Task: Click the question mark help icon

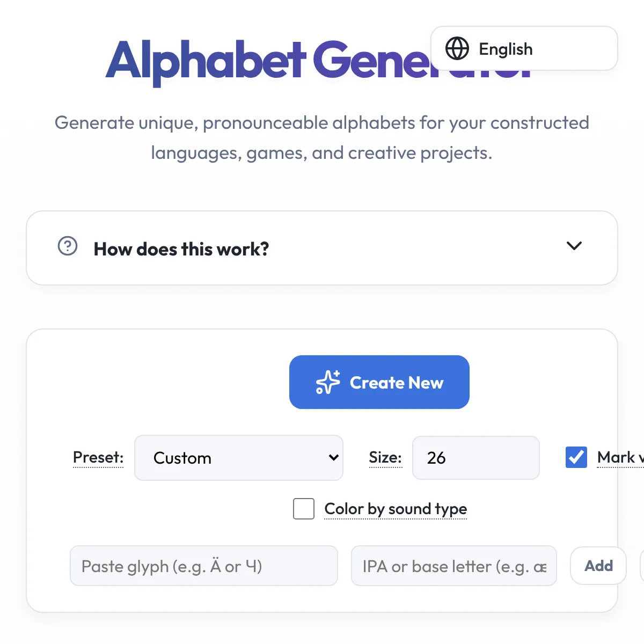Action: tap(68, 246)
